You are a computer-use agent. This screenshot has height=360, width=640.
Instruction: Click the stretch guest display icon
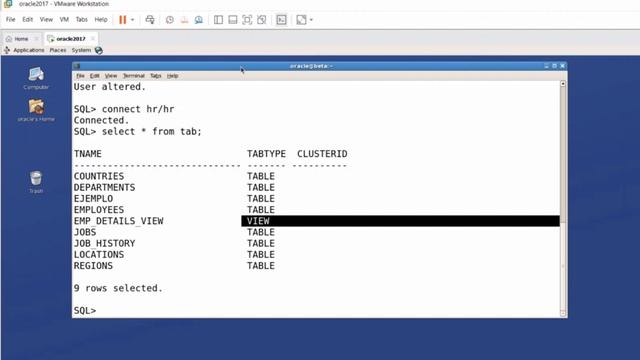pyautogui.click(x=301, y=20)
